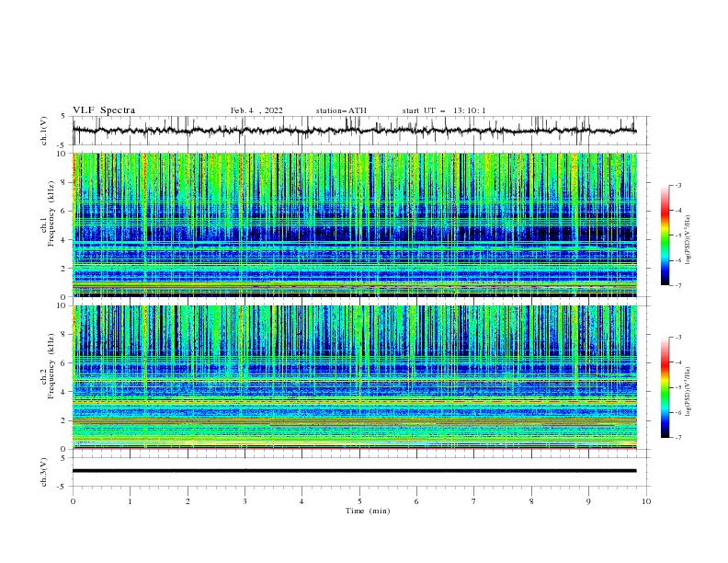728x563 pixels.
Task: Click the "10" tick on Time axis
Action: point(646,501)
